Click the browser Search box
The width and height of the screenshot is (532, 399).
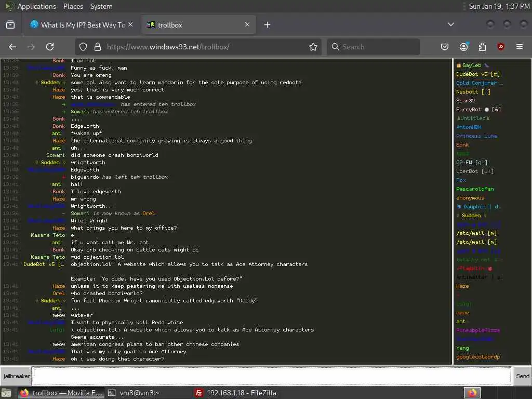tap(373, 47)
